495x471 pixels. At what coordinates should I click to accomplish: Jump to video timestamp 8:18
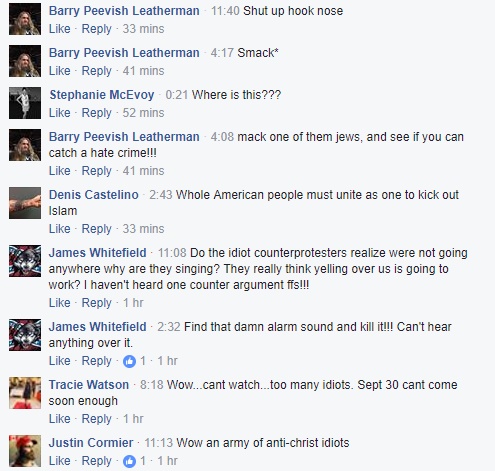[152, 385]
